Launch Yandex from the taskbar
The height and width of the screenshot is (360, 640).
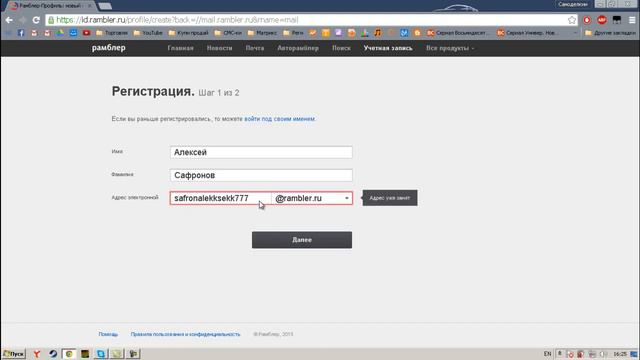coord(37,354)
